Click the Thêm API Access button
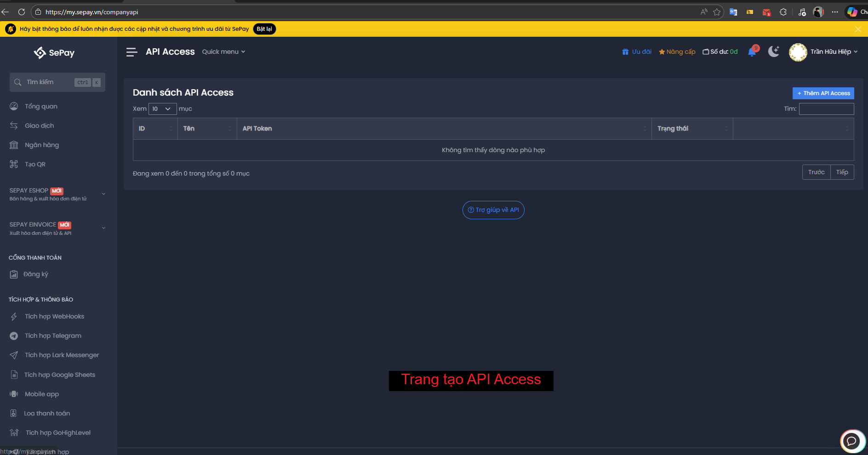 click(x=823, y=93)
